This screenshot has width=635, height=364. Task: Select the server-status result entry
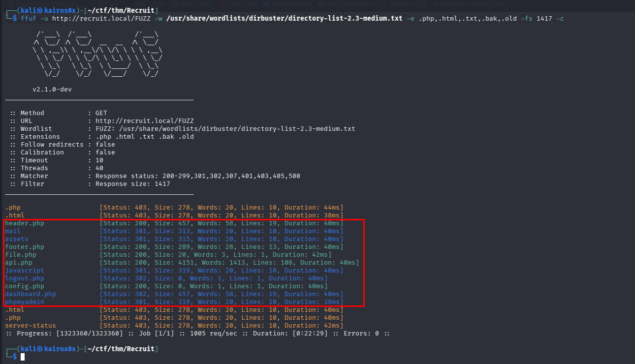click(x=31, y=326)
